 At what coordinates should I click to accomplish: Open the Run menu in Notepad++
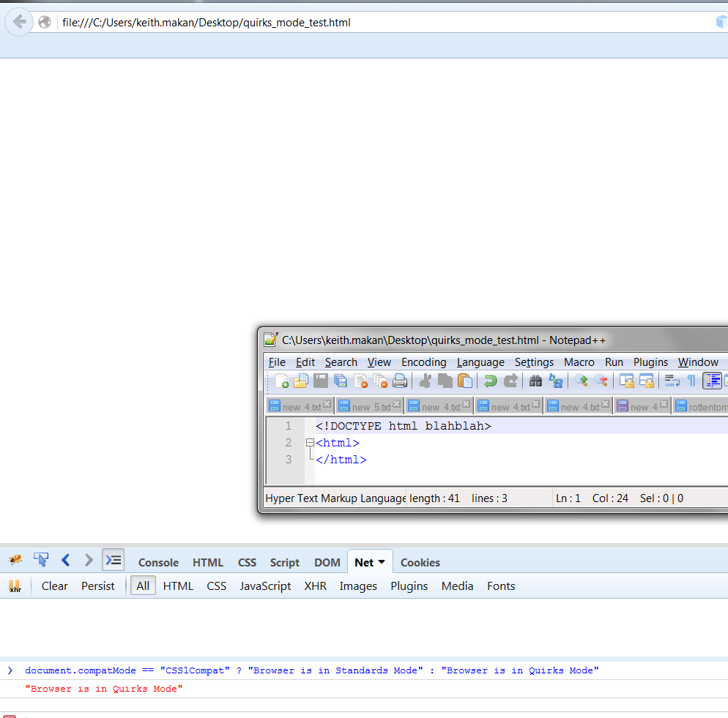click(614, 362)
